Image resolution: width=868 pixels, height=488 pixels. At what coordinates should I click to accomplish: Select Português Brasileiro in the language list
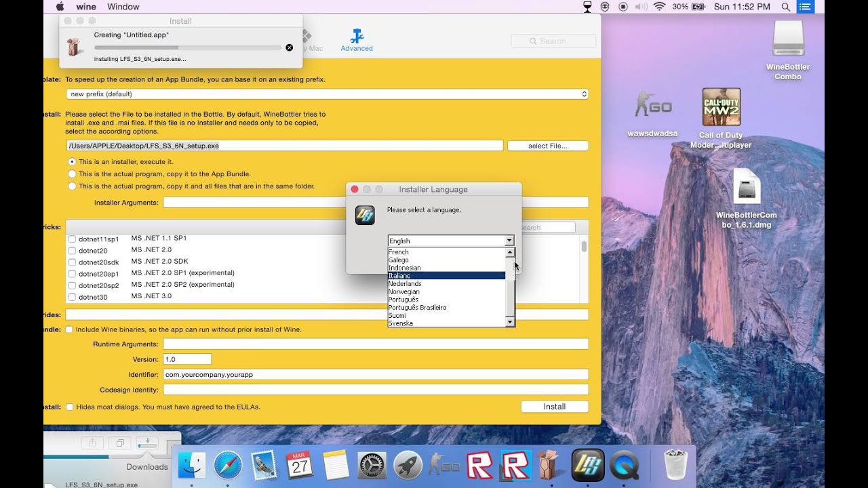(x=447, y=308)
